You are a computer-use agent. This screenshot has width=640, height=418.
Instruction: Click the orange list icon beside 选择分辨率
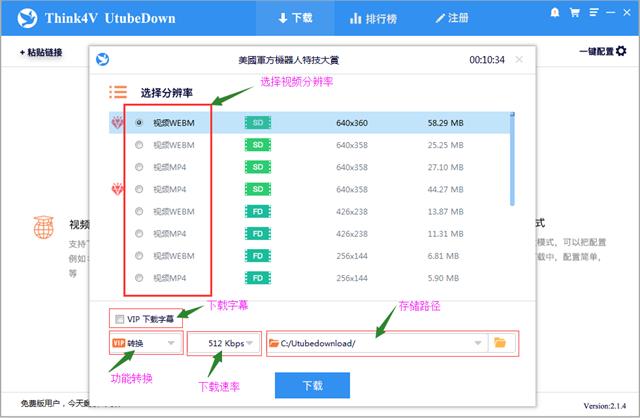tap(118, 92)
